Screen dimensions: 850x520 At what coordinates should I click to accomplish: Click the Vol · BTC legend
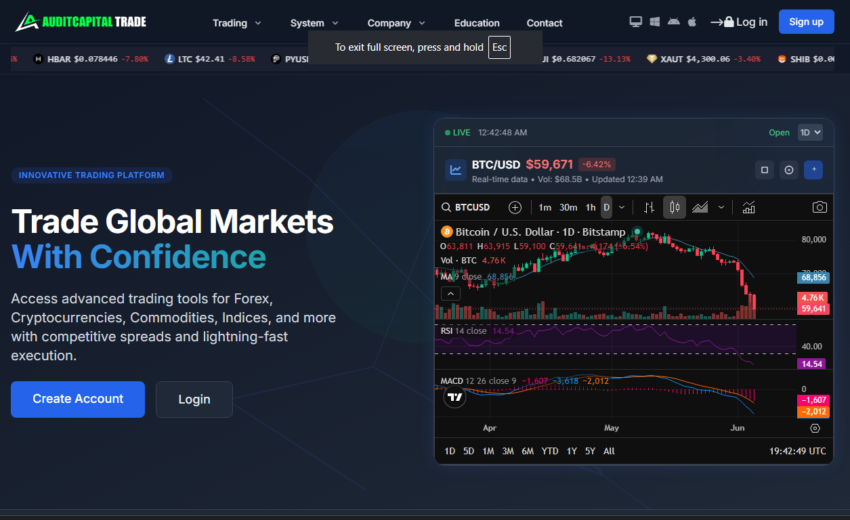(x=458, y=260)
